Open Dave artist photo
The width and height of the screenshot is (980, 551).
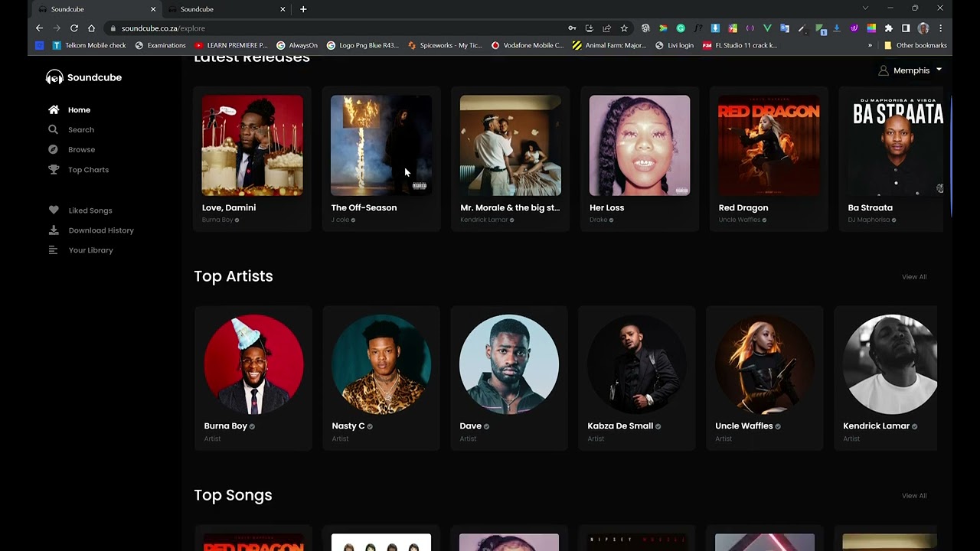coord(509,364)
